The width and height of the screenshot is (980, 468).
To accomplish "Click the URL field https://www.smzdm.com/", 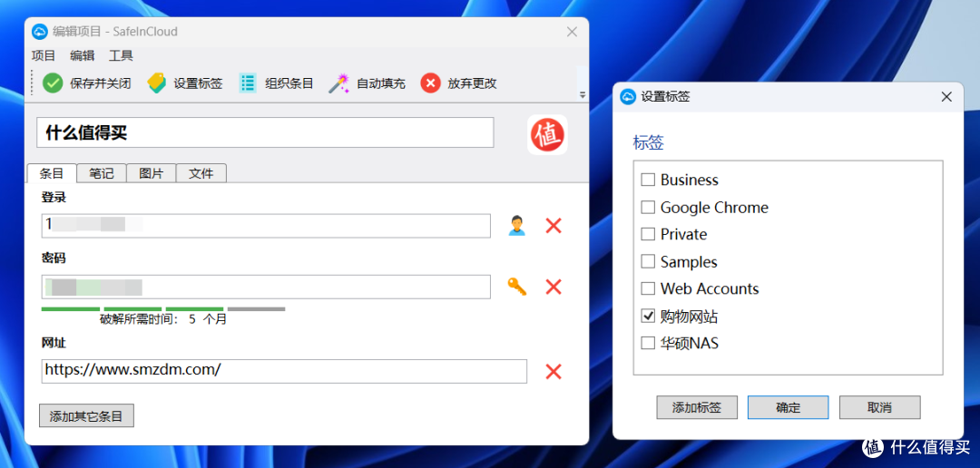I will (284, 371).
